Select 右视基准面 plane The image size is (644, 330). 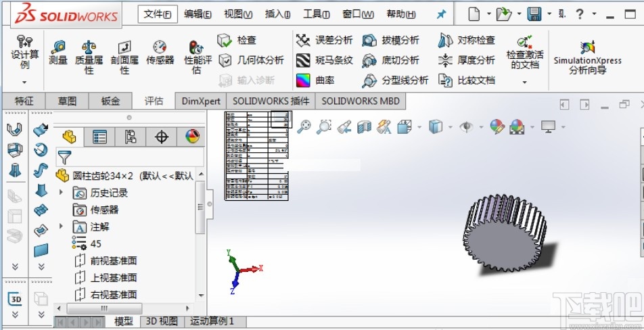click(106, 295)
